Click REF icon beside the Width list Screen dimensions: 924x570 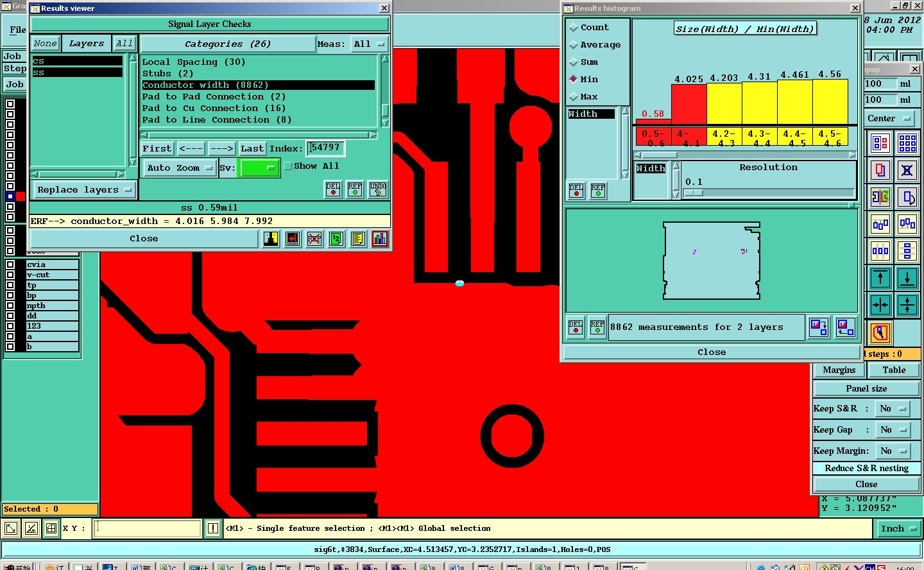598,191
